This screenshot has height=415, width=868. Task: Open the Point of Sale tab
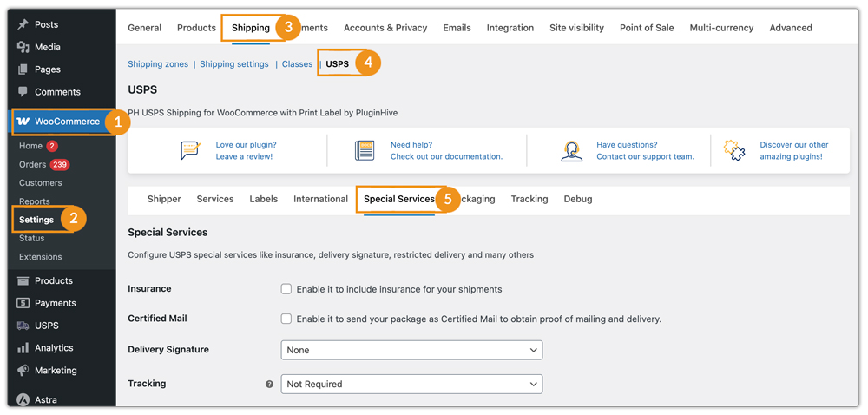click(x=647, y=28)
